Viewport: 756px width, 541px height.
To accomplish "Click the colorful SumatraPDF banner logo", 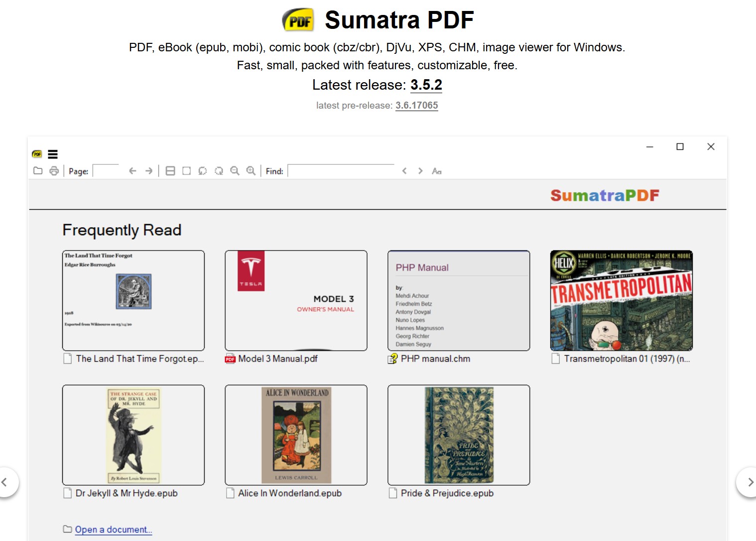I will pos(605,195).
